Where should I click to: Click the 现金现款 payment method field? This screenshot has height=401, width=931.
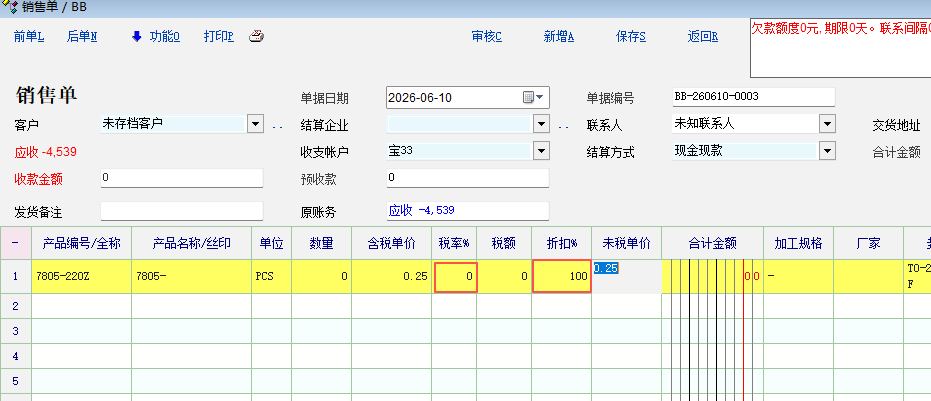point(745,151)
